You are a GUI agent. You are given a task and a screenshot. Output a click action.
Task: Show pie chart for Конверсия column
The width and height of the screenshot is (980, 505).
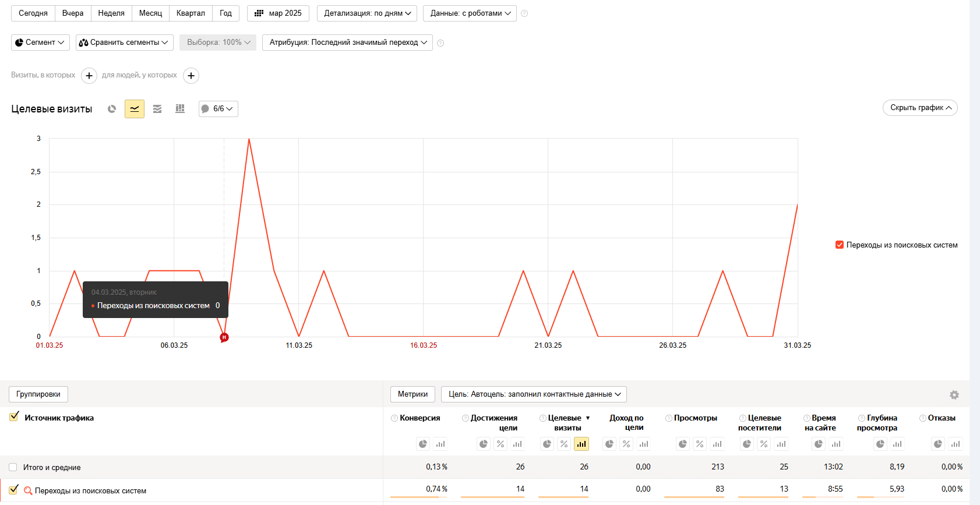[x=423, y=444]
